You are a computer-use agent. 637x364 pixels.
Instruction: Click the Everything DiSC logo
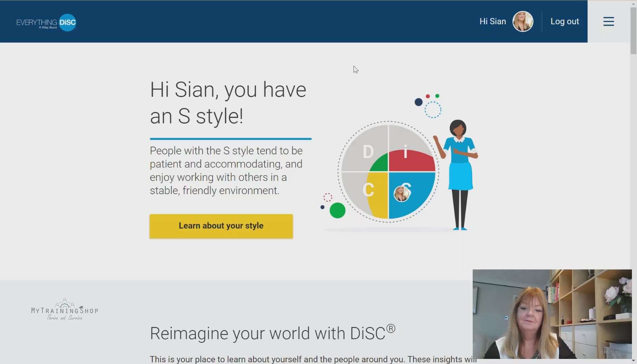click(x=46, y=22)
